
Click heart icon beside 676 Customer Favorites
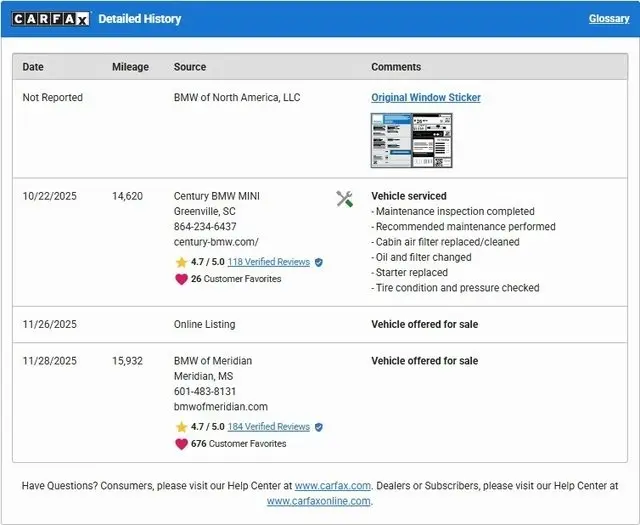(x=181, y=444)
